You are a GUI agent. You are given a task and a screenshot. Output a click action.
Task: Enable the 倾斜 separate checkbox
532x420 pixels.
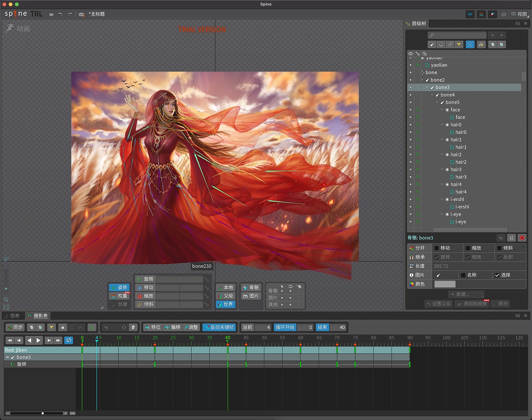pos(500,248)
